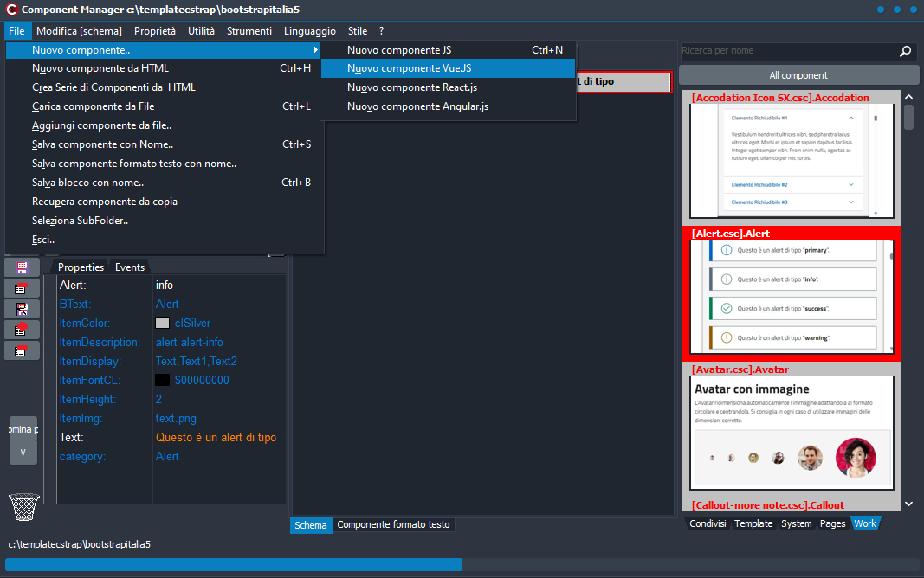Click the wastebasket trash icon
The image size is (924, 578).
click(x=24, y=507)
